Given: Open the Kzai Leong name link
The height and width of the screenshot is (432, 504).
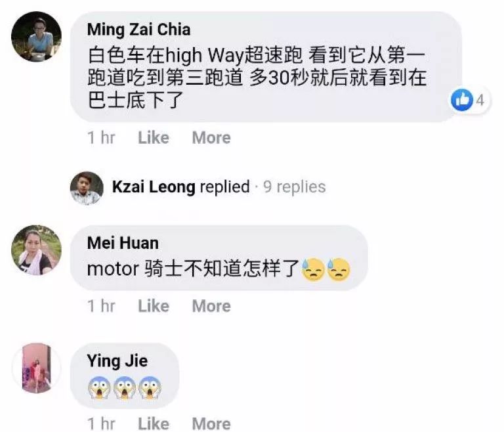Looking at the screenshot, I should pyautogui.click(x=154, y=187).
